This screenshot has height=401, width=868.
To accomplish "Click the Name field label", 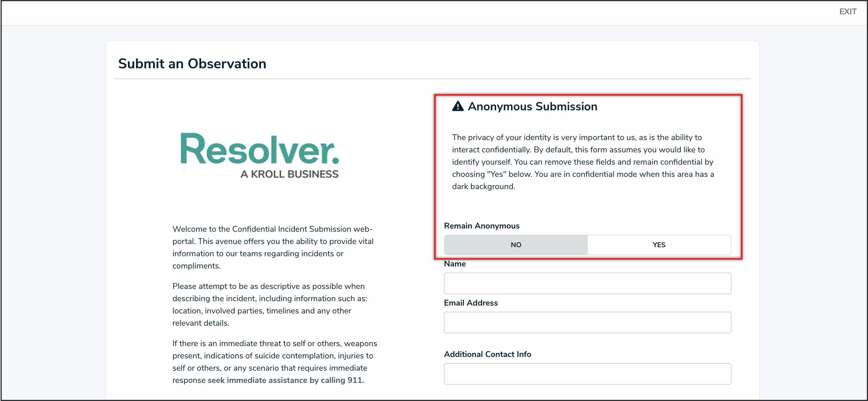I will click(x=454, y=264).
